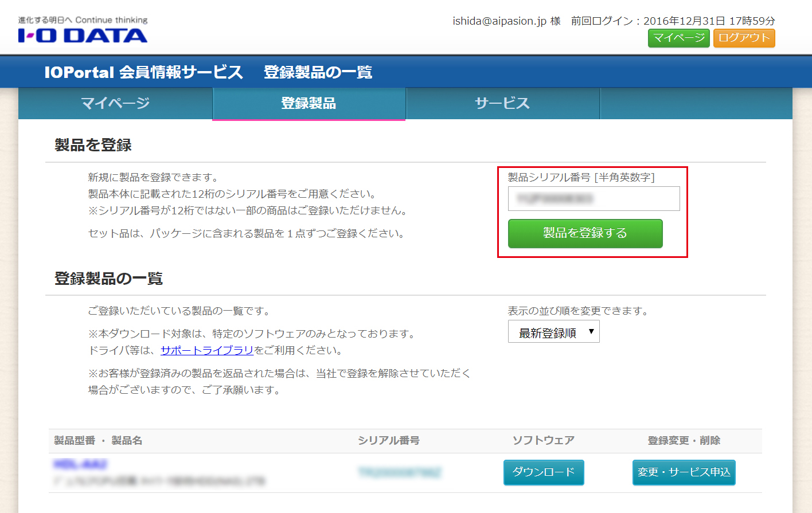Focus the 製品シリアル番号 input field
Screen dimensions: 812x513
point(594,198)
